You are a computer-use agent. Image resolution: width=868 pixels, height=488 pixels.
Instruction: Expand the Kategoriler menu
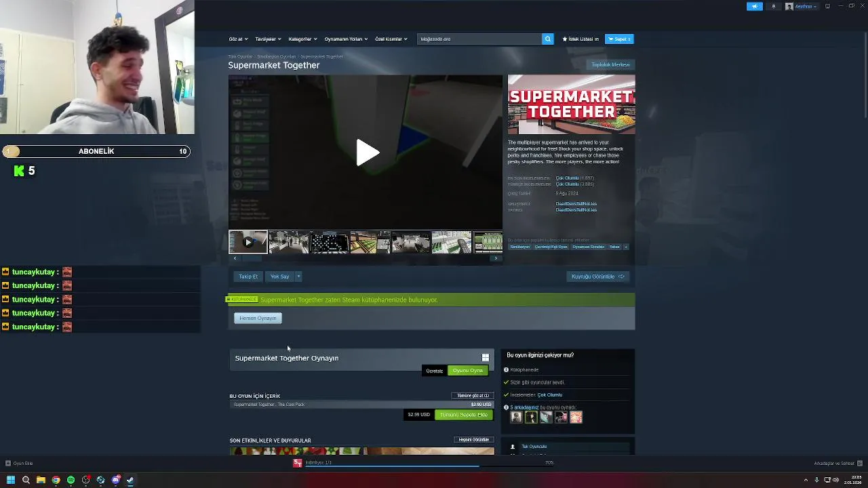pyautogui.click(x=302, y=39)
